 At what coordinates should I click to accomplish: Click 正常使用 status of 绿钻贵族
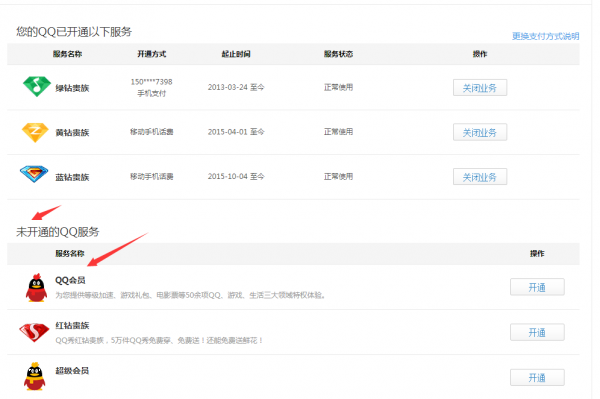point(338,87)
